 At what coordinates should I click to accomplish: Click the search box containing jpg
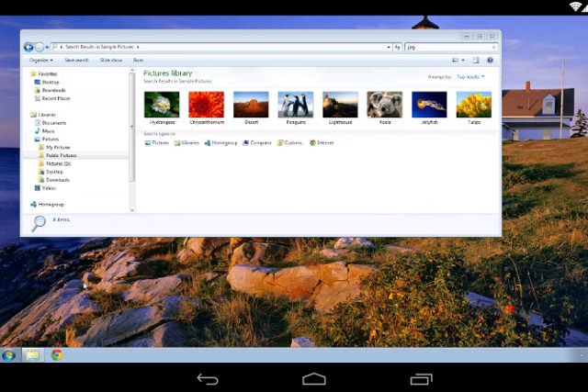click(451, 47)
